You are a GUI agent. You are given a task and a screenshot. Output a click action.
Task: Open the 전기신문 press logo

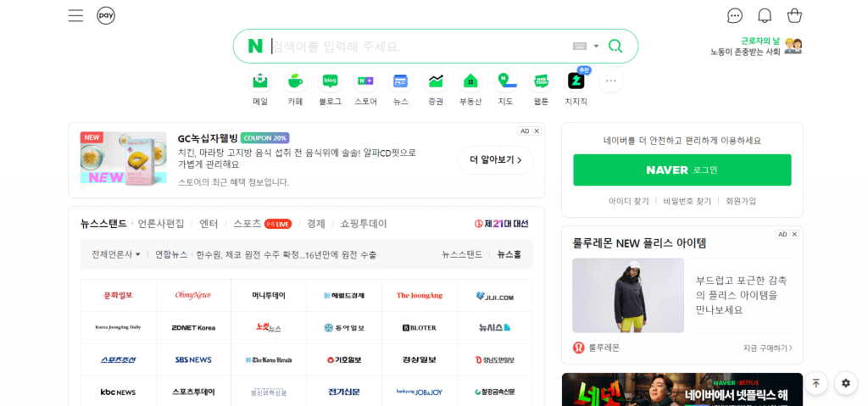(x=344, y=392)
